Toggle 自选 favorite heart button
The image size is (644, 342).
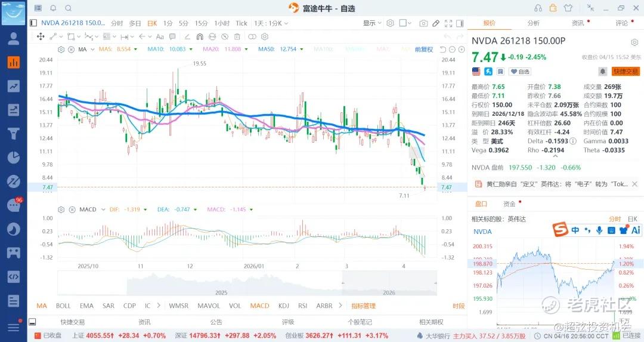[x=520, y=72]
